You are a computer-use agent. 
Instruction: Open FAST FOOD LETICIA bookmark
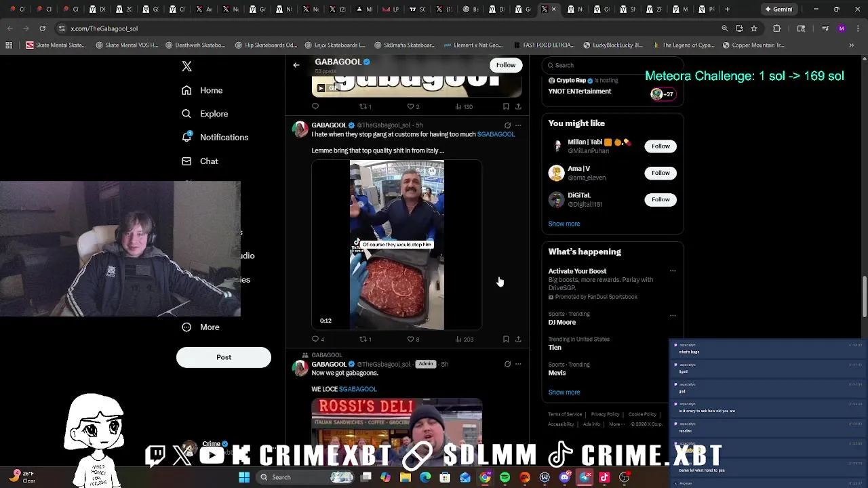(545, 45)
